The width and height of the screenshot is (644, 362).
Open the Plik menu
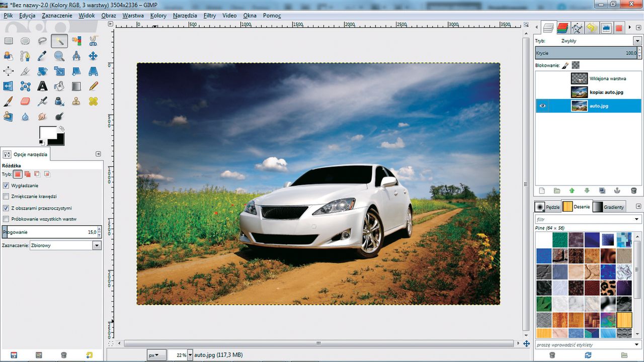(x=8, y=16)
